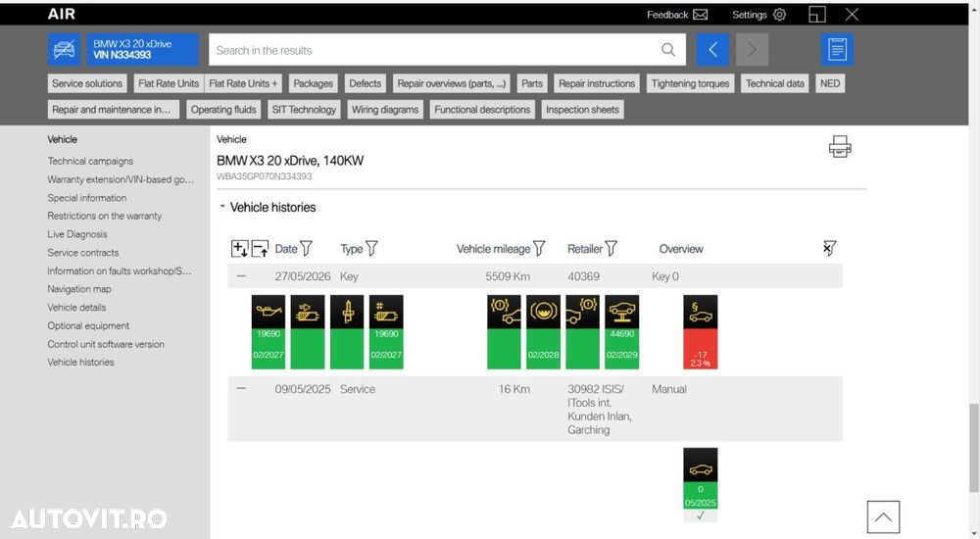980x539 pixels.
Task: Filter the Date column
Action: click(x=306, y=249)
